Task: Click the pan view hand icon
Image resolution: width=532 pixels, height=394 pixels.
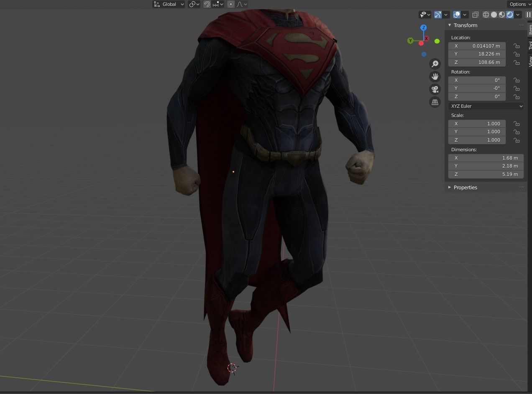Action: tap(435, 76)
